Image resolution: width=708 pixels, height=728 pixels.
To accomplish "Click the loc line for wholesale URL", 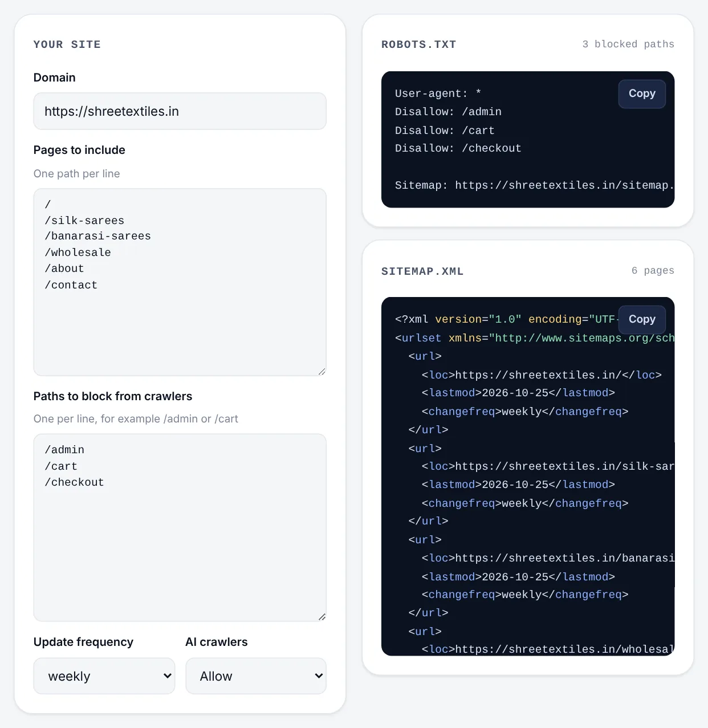I will [x=548, y=649].
